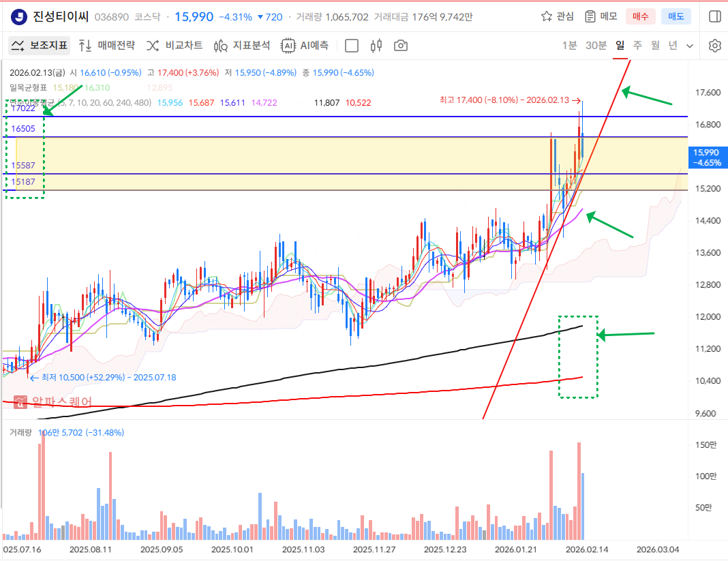Capture chart with the camera icon
This screenshot has width=728, height=561.
coord(401,46)
